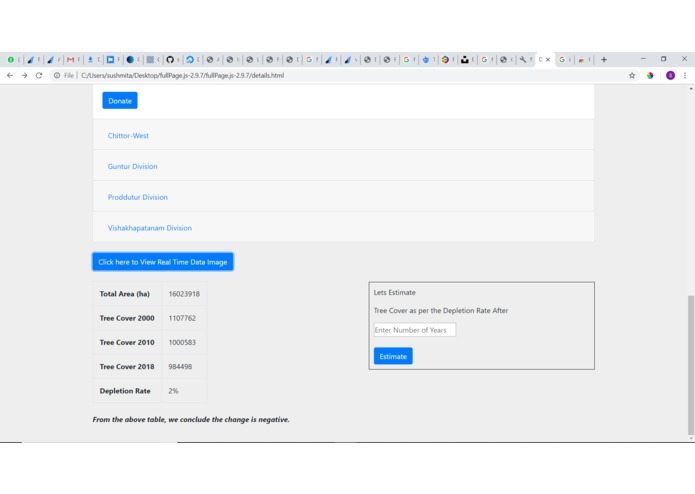Click here to View Real Time Data Image
Image resolution: width=695 pixels, height=494 pixels.
click(x=163, y=262)
